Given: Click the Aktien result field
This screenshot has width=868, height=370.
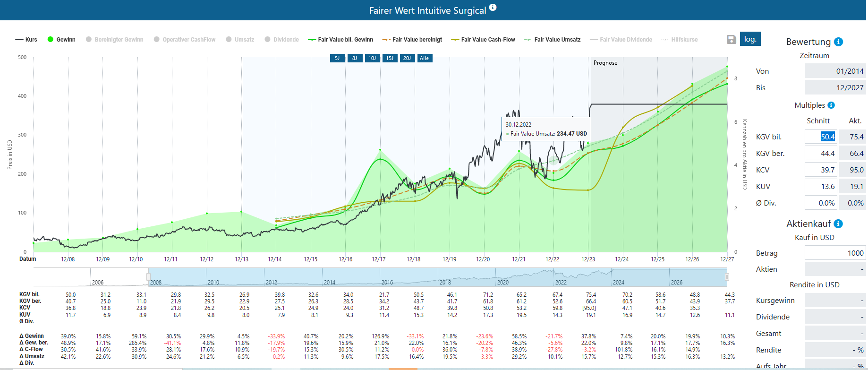Looking at the screenshot, I should tap(835, 269).
